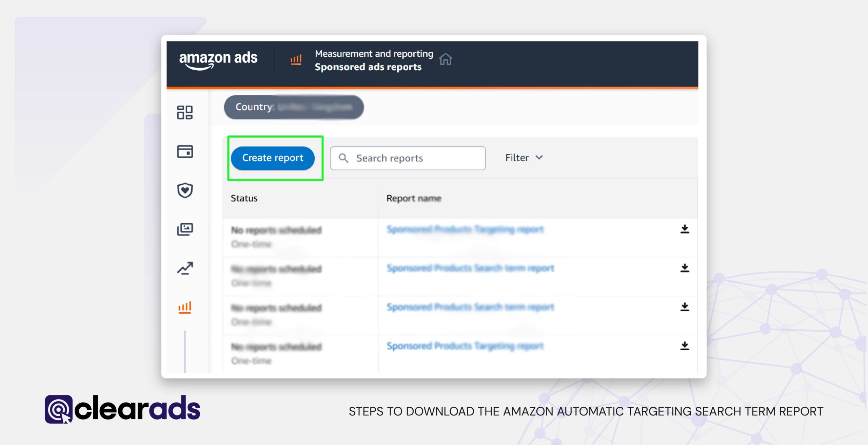
Task: Select the billing card icon in sidebar
Action: [x=185, y=152]
